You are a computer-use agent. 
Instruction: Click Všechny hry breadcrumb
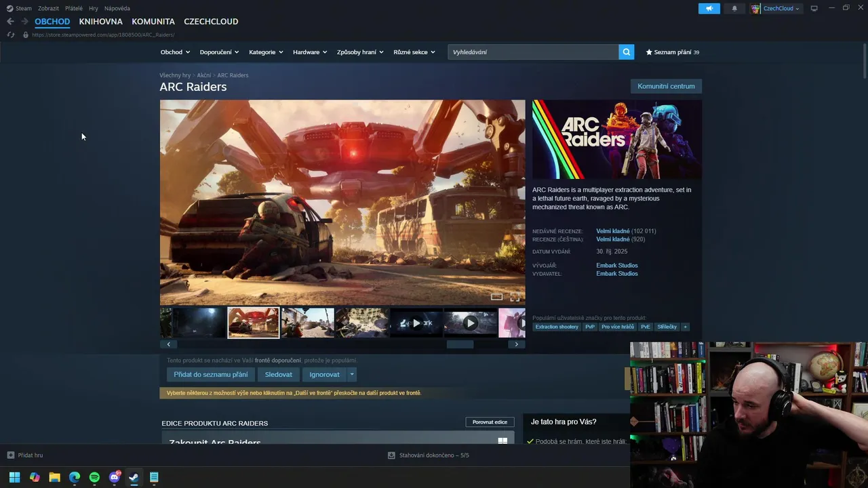click(175, 75)
